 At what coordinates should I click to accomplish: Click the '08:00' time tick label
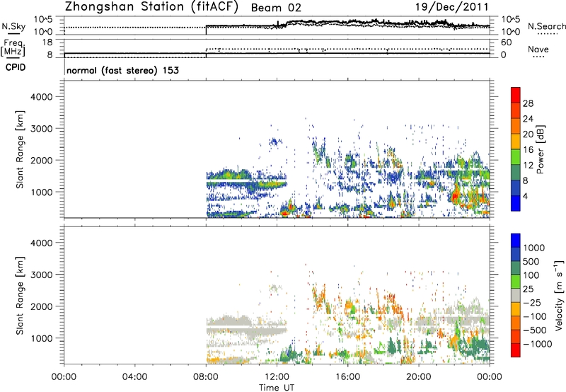pos(206,377)
